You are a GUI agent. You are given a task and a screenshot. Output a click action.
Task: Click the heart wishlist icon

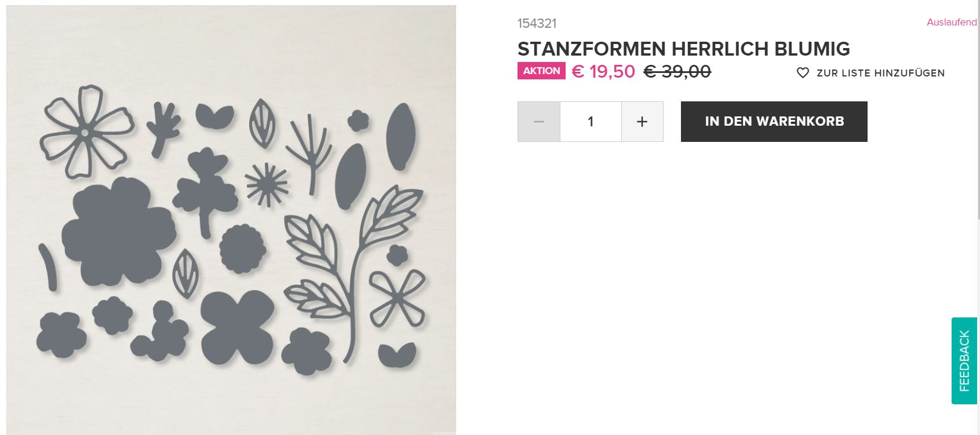point(803,73)
